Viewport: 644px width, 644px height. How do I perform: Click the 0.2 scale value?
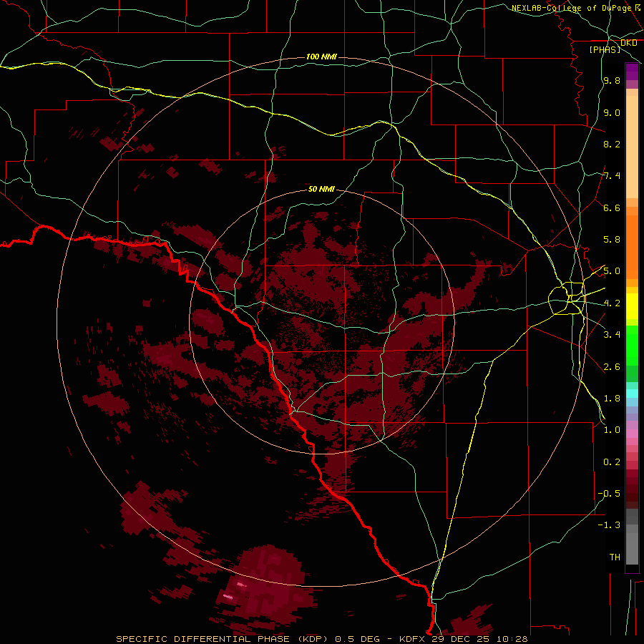point(612,462)
